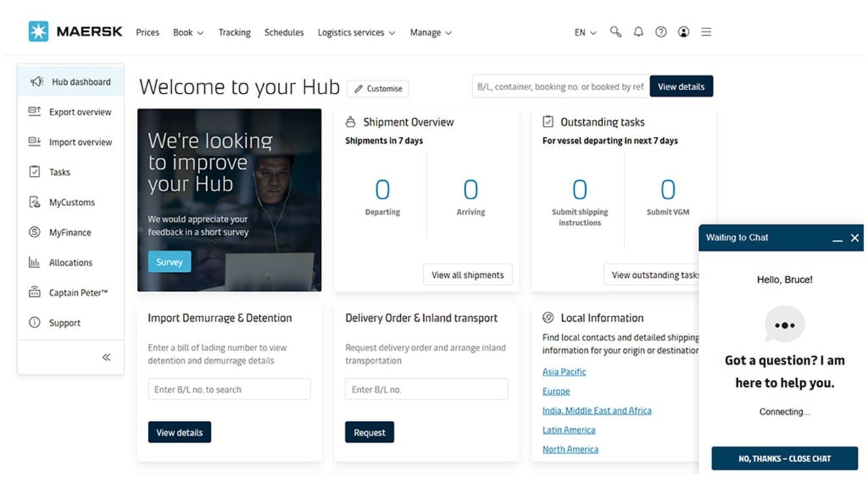Screen dimensions: 868x488
Task: Click the Customise button
Action: [x=378, y=88]
